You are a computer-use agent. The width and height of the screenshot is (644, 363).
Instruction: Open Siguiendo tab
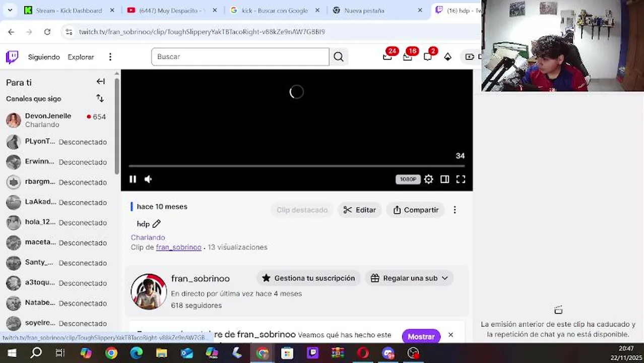point(44,57)
